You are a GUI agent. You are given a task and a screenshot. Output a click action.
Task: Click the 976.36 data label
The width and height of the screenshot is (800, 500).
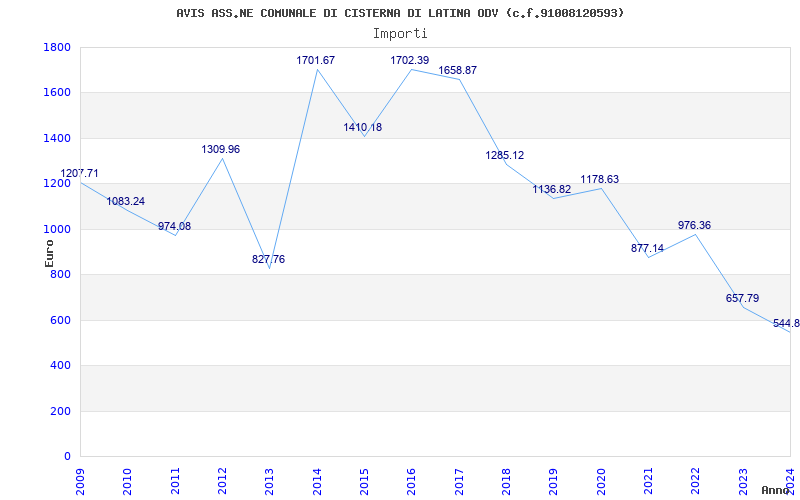pos(694,226)
